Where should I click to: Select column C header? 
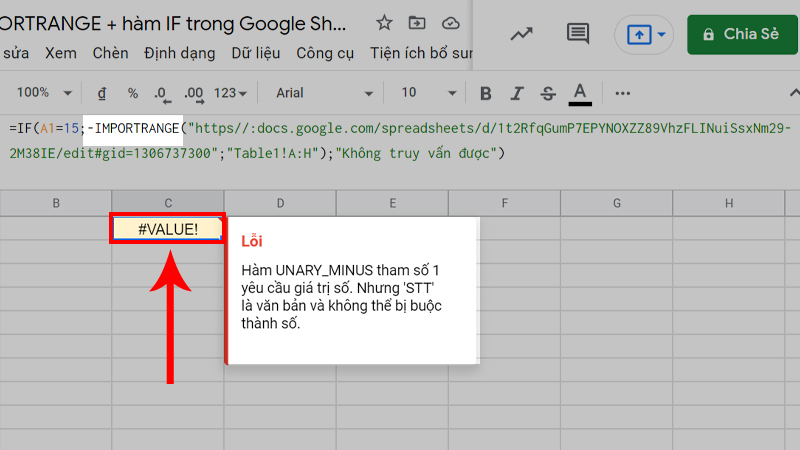pos(168,203)
